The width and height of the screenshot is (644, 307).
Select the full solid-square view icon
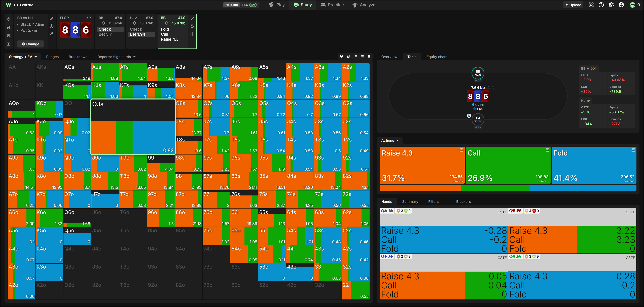coord(369,56)
